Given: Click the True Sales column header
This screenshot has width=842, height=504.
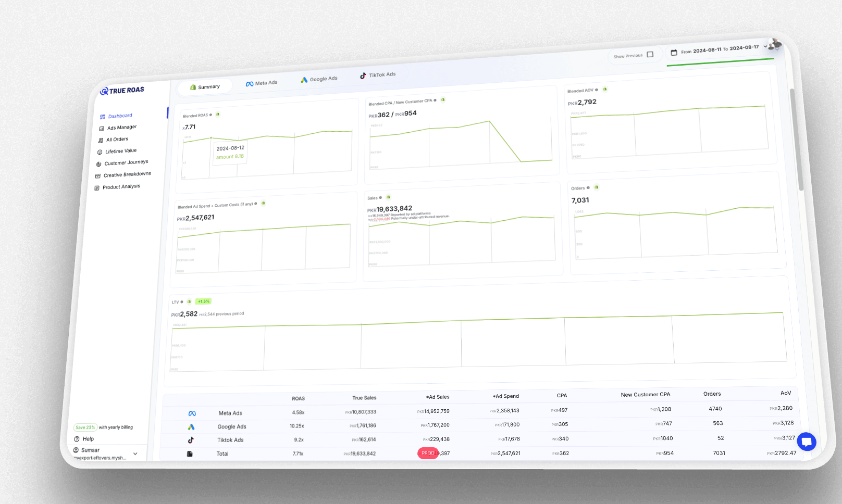Looking at the screenshot, I should (364, 398).
